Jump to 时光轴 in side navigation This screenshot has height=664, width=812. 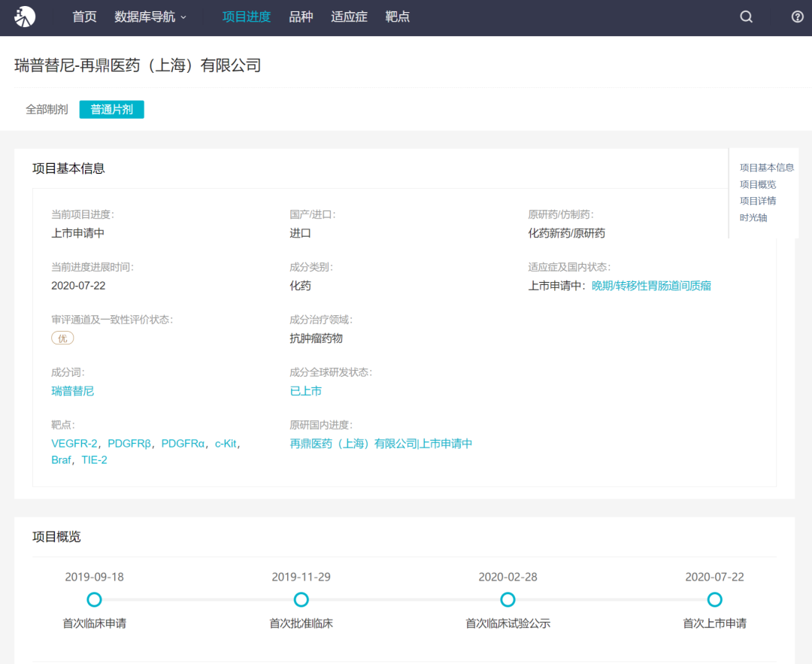[x=753, y=217]
